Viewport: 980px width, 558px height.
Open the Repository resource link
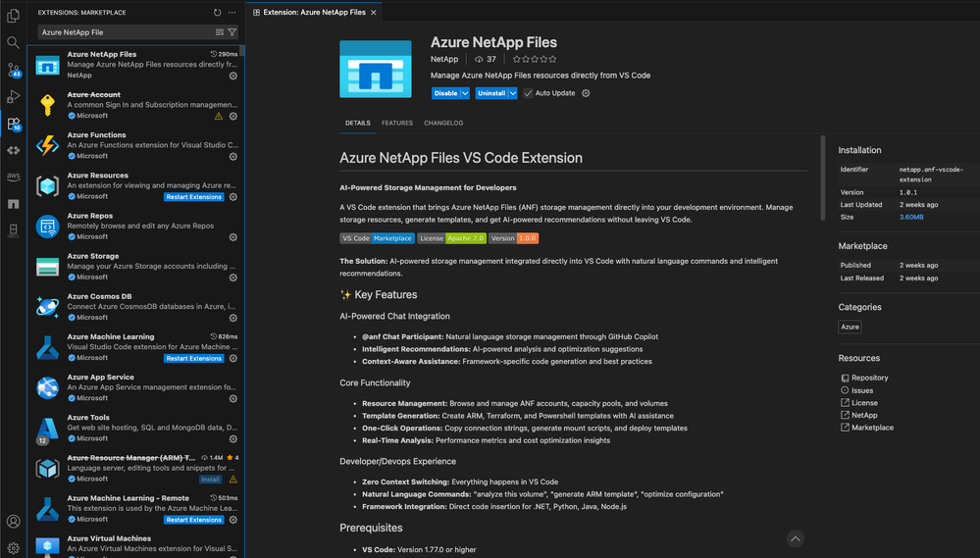click(x=869, y=378)
